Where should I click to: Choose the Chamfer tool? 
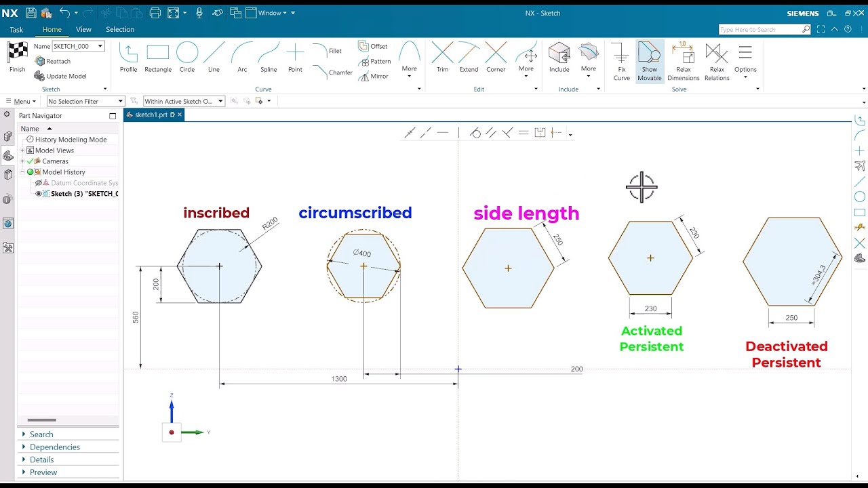tap(333, 72)
